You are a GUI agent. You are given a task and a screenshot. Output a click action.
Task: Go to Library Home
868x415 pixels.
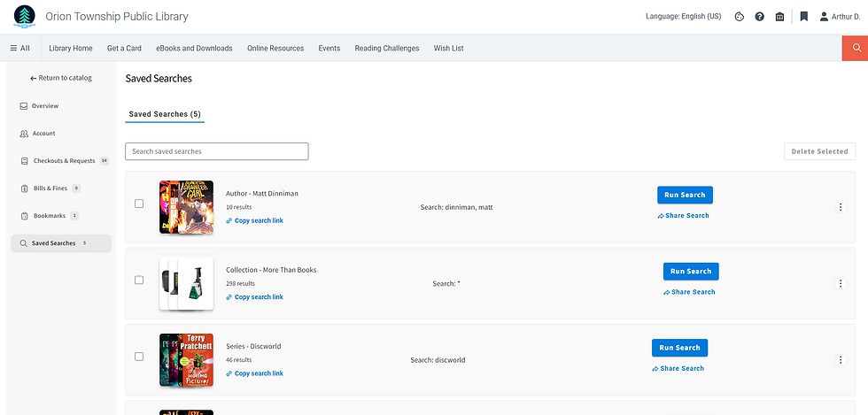click(x=70, y=48)
